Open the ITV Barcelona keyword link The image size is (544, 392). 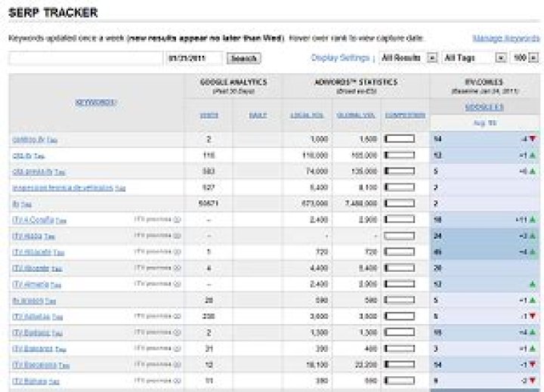pyautogui.click(x=34, y=365)
